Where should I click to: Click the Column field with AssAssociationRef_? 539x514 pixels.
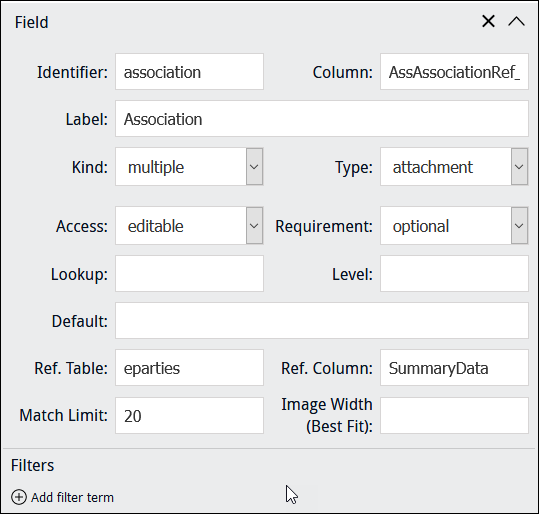click(x=454, y=72)
